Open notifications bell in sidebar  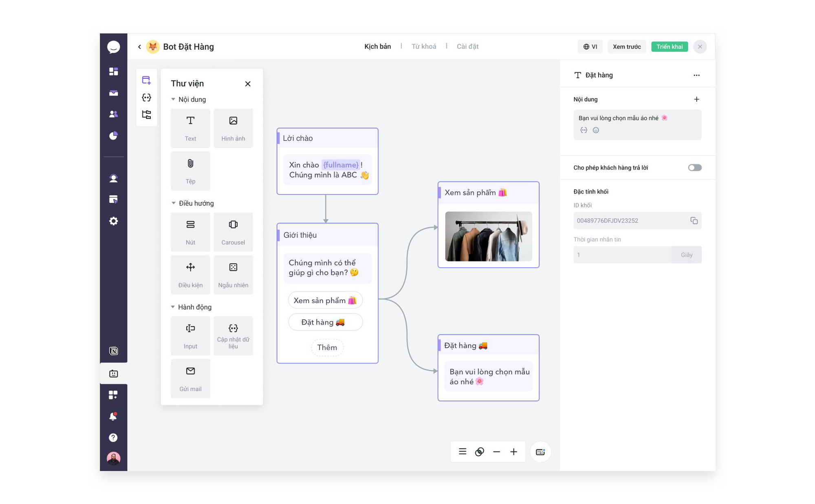coord(113,416)
